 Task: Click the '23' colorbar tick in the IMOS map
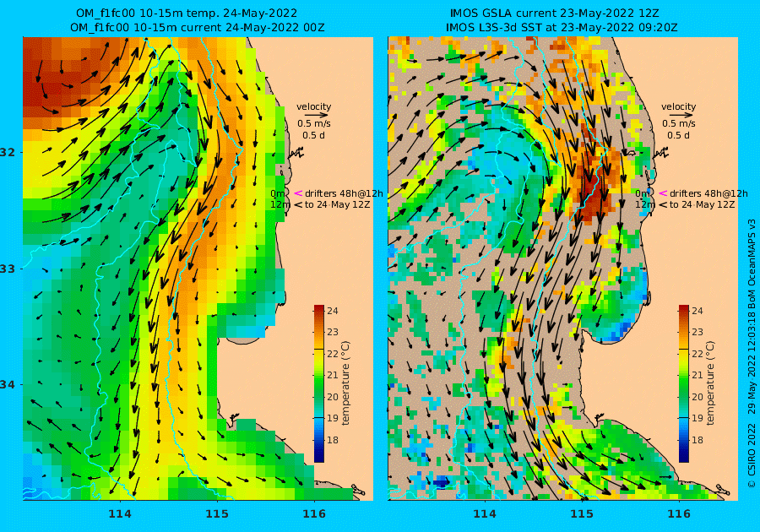click(698, 333)
